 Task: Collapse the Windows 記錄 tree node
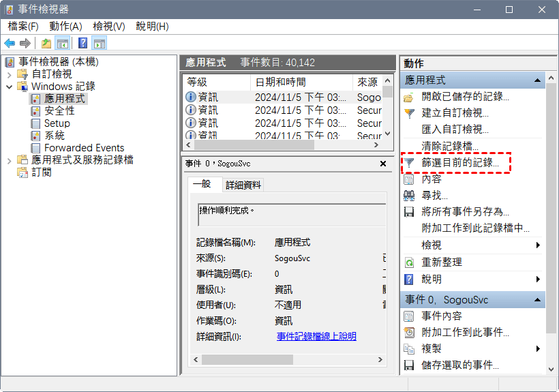[x=10, y=87]
